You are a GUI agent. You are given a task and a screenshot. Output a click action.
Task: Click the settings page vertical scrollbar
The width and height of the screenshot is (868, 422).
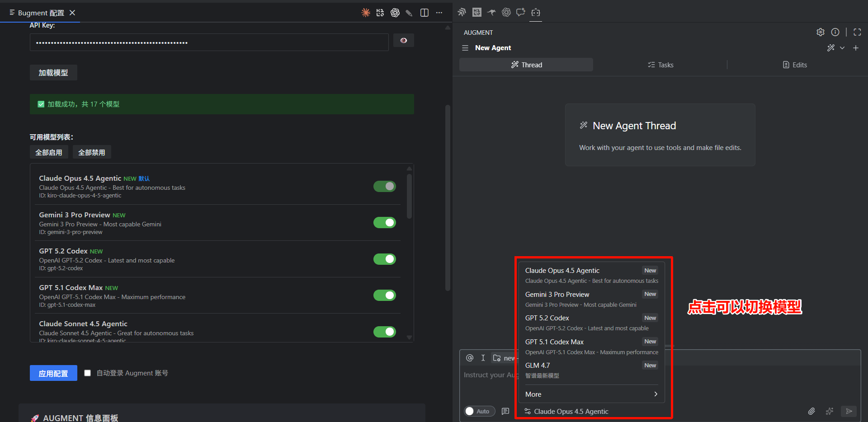[448, 198]
